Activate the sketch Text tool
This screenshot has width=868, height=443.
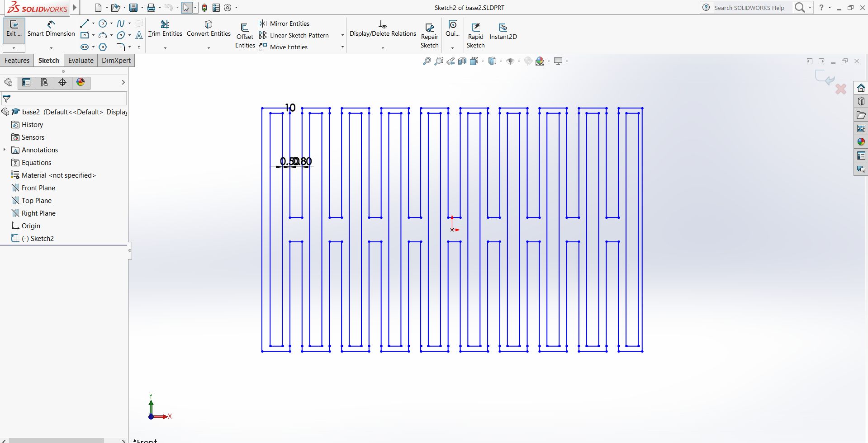click(139, 35)
